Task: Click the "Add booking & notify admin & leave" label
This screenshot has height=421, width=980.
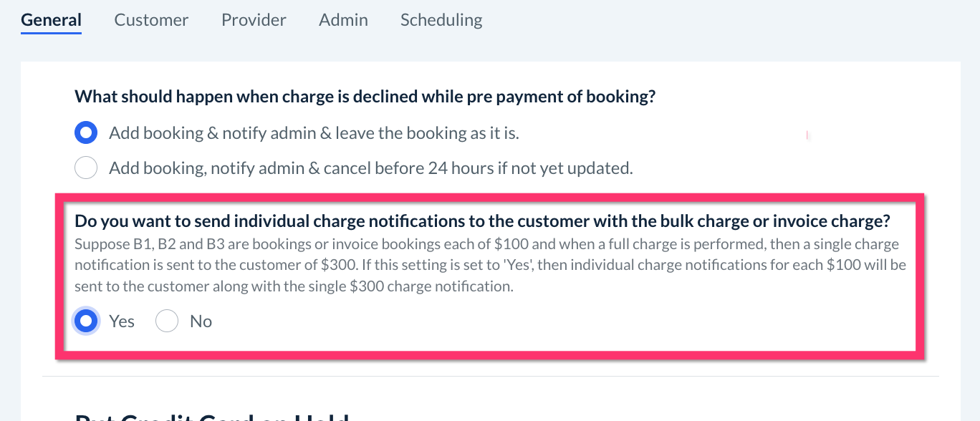Action: click(x=314, y=132)
